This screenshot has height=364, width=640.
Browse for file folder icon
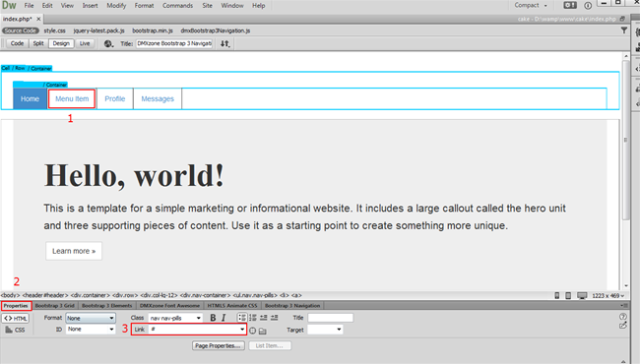coord(263,331)
